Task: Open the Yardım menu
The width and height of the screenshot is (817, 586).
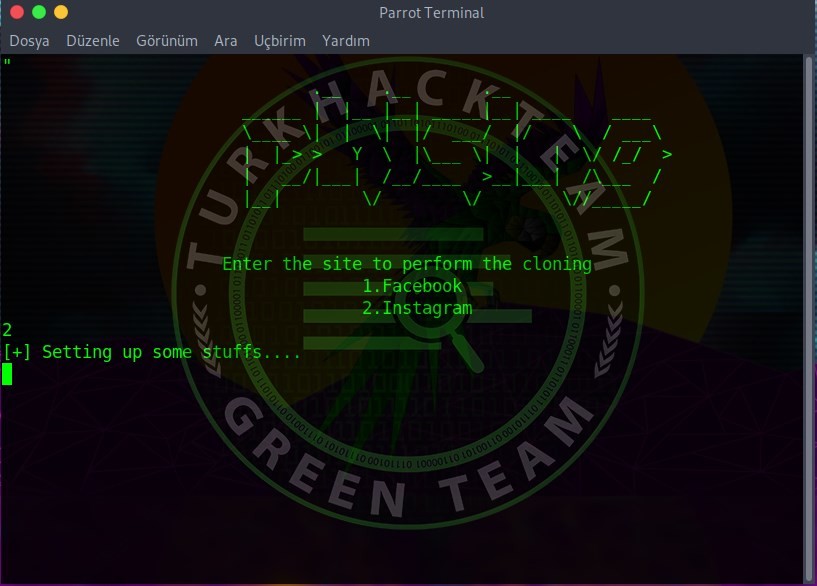Action: click(346, 41)
